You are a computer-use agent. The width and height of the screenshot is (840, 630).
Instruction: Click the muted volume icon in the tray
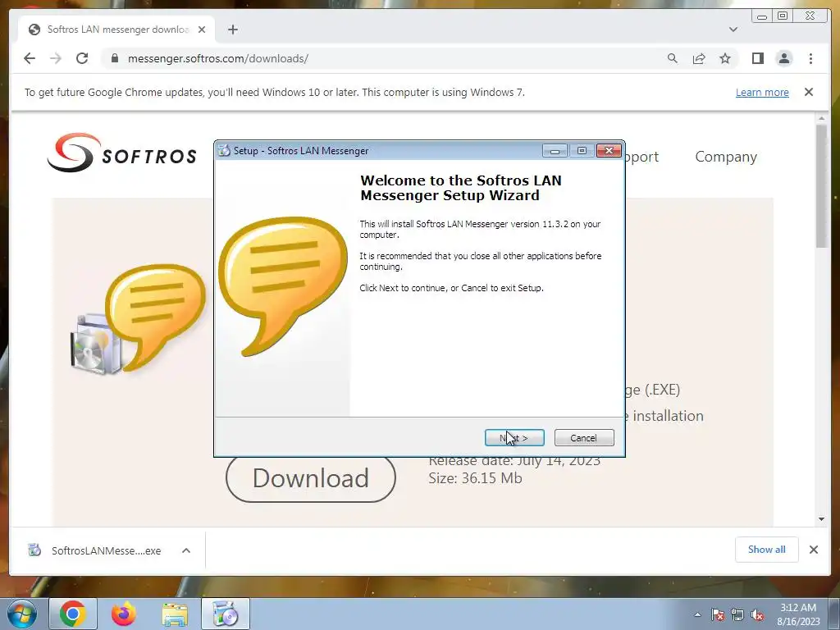click(x=757, y=615)
